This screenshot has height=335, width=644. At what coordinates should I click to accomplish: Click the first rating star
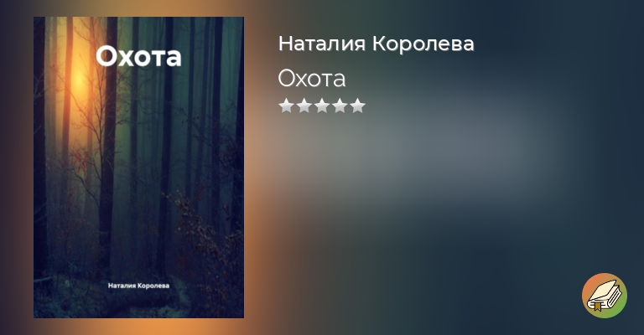tap(286, 106)
